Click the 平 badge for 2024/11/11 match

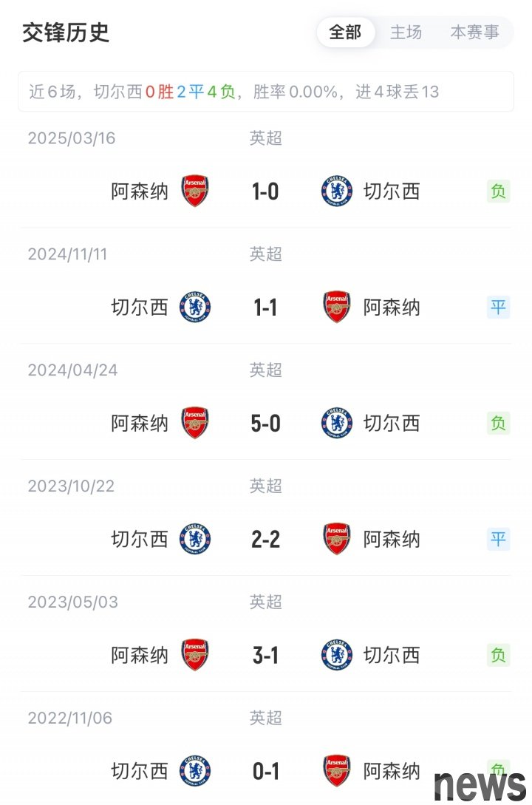[499, 307]
